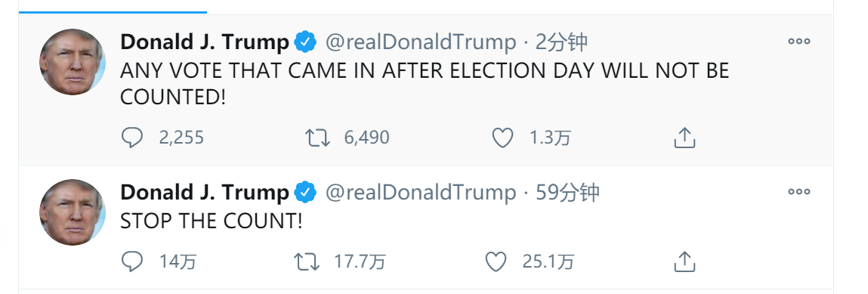Open the @realDonaldTrump handle on the second tweet
The image size is (868, 294).
(421, 193)
